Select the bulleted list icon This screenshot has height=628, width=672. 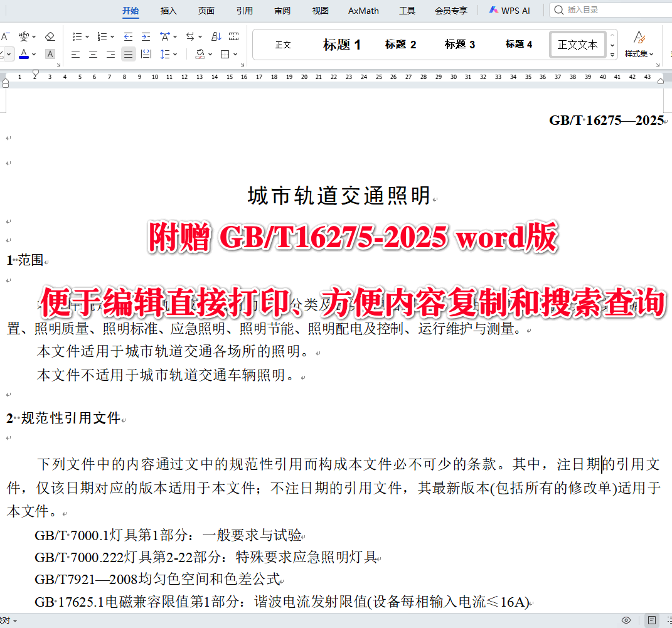[78, 36]
